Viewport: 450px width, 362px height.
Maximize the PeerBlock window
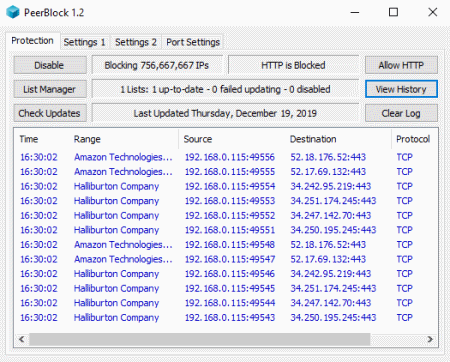pos(394,13)
